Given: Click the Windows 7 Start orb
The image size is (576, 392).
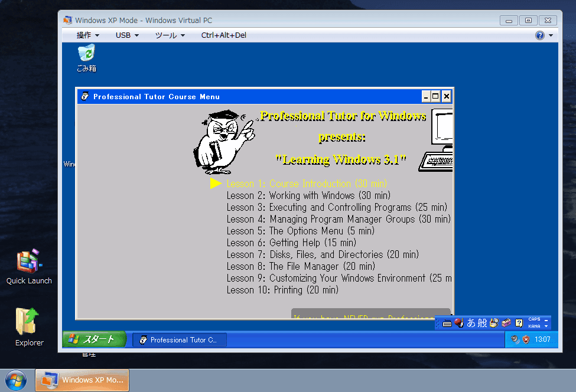Looking at the screenshot, I should (x=15, y=381).
